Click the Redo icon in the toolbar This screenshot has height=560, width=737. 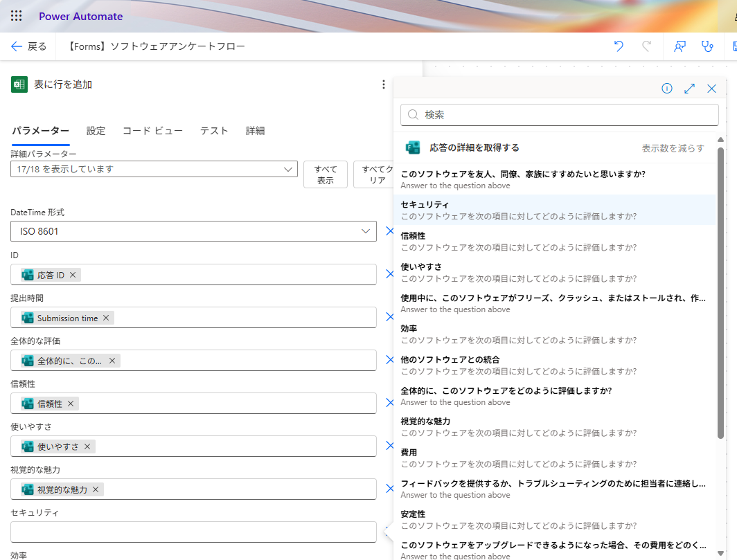646,46
